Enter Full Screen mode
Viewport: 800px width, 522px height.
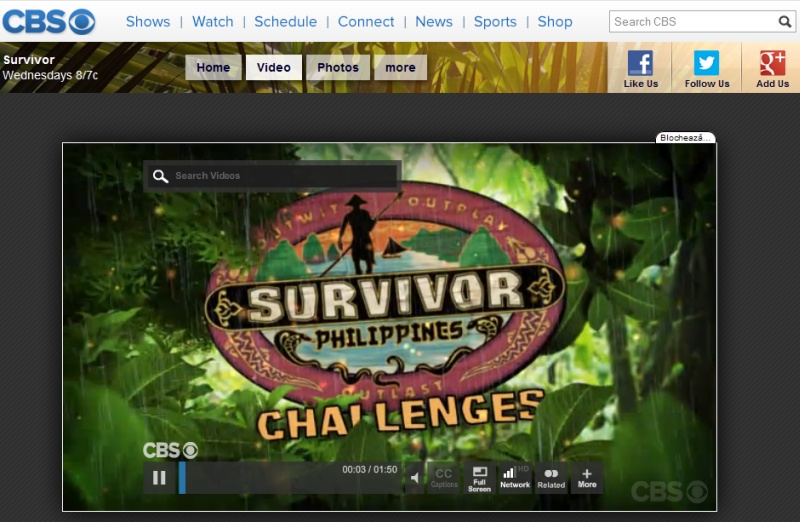point(479,478)
